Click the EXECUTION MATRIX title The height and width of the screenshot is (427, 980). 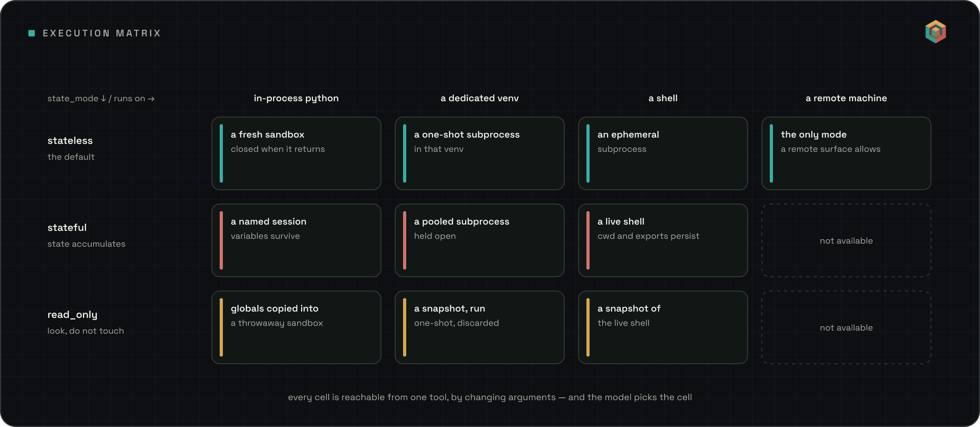(x=102, y=33)
